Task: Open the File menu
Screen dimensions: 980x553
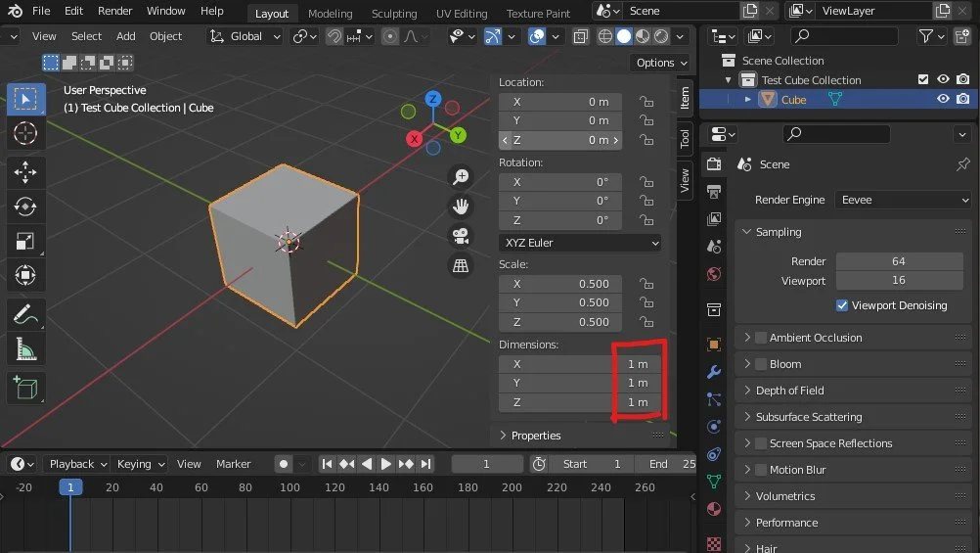Action: [41, 11]
